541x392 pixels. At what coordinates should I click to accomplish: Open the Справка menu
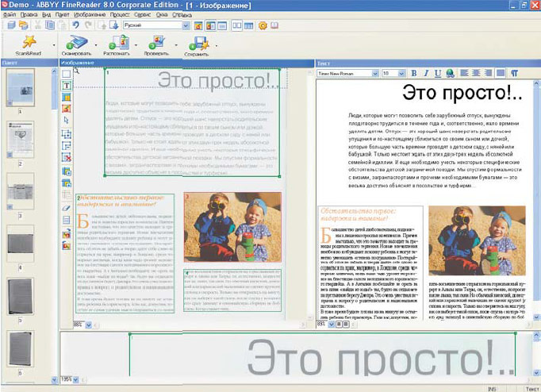click(182, 14)
